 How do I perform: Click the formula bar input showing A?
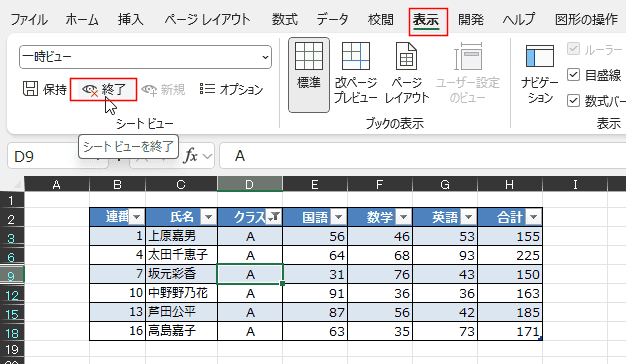pos(423,156)
